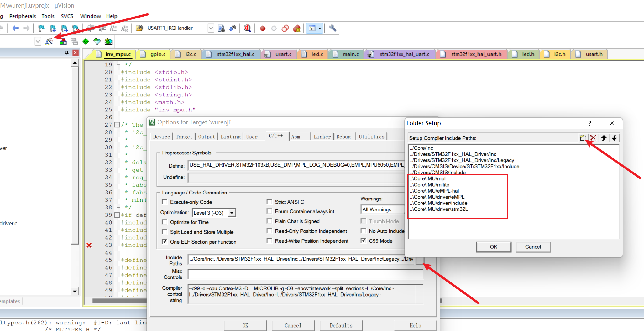Enable Optimize for Time
This screenshot has width=644, height=331.
coord(165,222)
